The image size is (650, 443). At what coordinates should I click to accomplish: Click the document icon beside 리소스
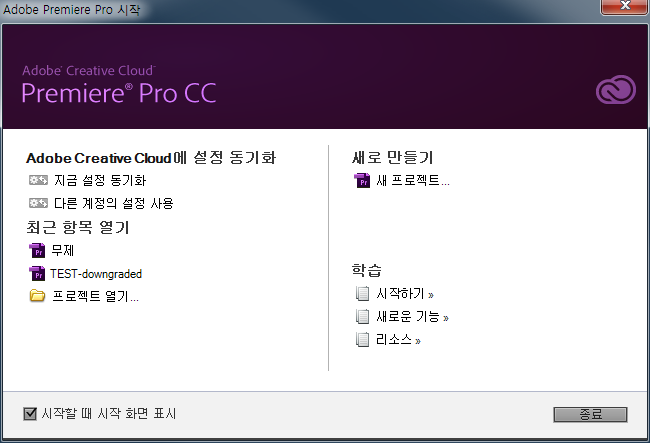pyautogui.click(x=362, y=340)
